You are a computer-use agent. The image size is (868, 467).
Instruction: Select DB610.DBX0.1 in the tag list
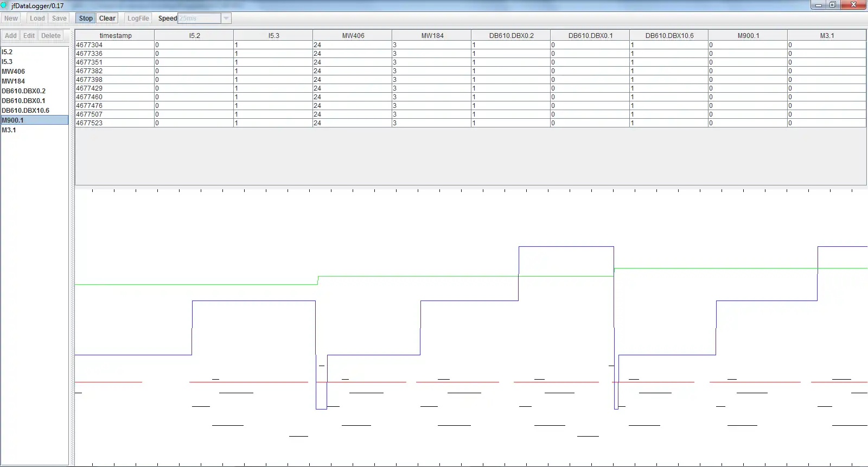pyautogui.click(x=35, y=101)
